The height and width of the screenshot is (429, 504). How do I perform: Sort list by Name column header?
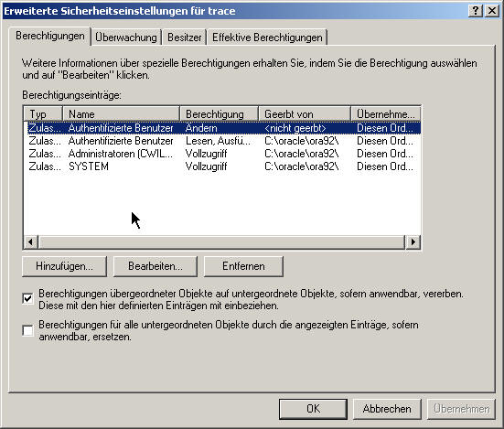coord(121,114)
